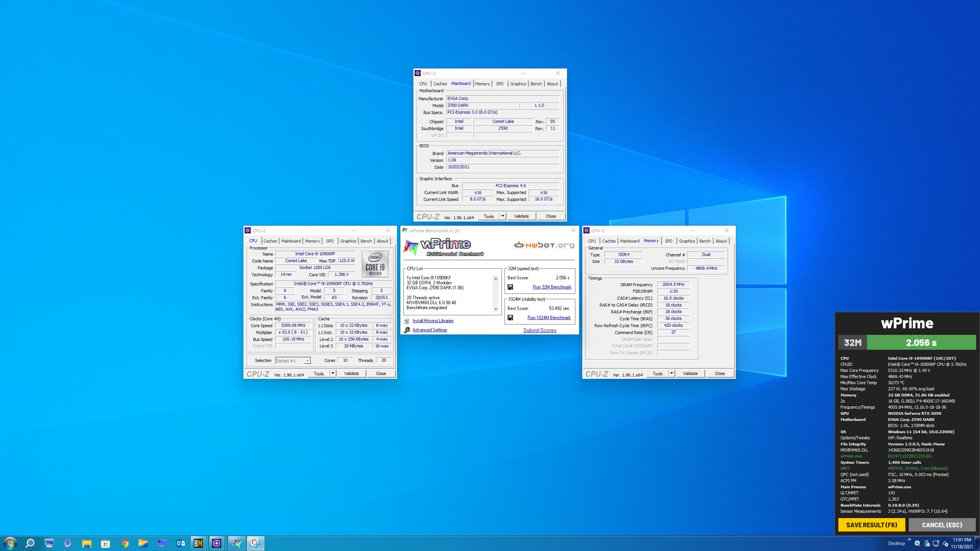
Task: Click the SAVE RESULT (F6) button
Action: pos(871,525)
